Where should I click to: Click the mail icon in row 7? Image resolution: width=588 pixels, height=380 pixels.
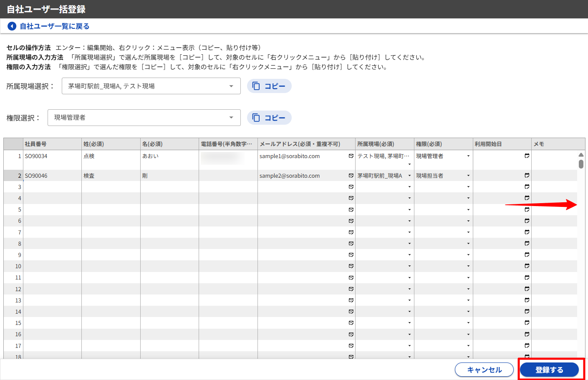351,232
